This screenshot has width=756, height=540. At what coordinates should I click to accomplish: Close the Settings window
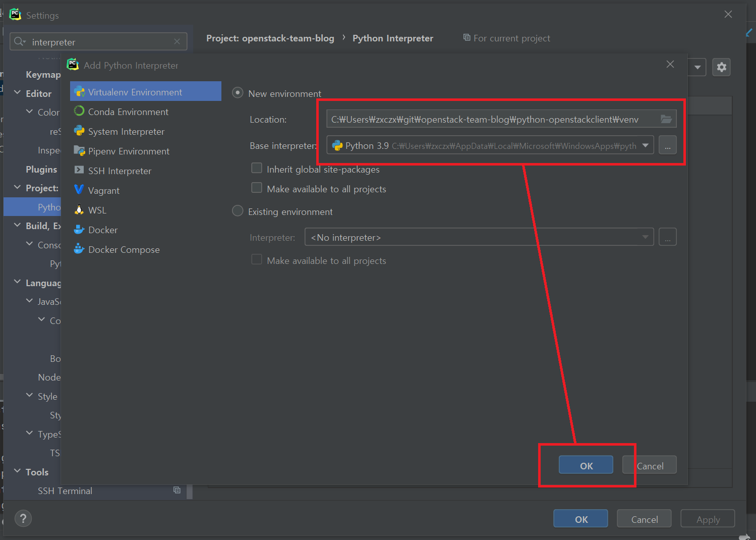click(728, 14)
